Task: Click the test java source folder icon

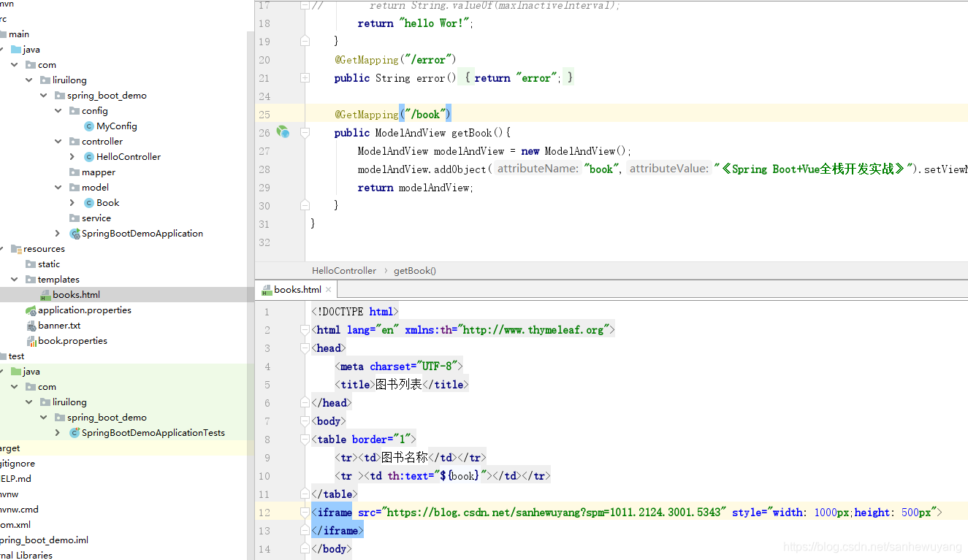Action: [16, 372]
